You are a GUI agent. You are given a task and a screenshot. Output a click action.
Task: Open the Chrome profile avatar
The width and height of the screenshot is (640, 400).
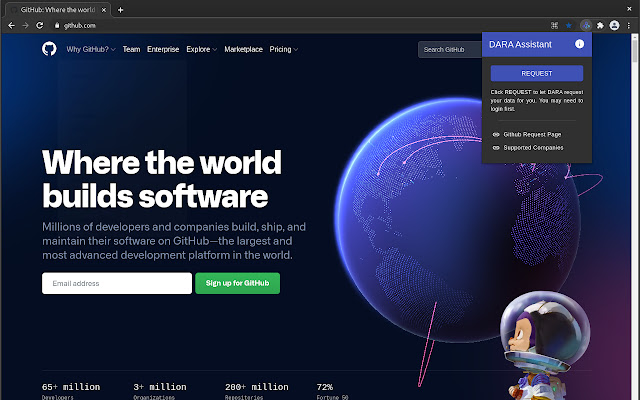click(x=614, y=25)
